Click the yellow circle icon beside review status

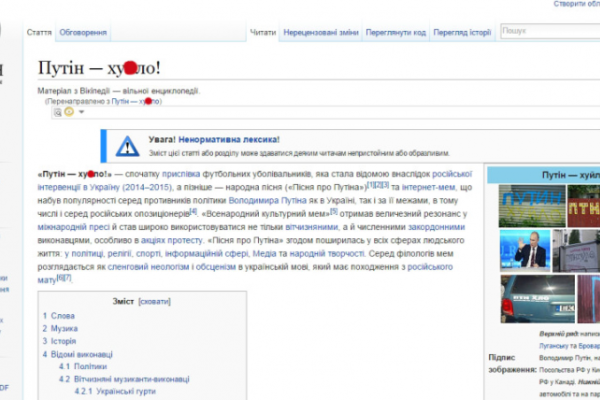[69, 112]
